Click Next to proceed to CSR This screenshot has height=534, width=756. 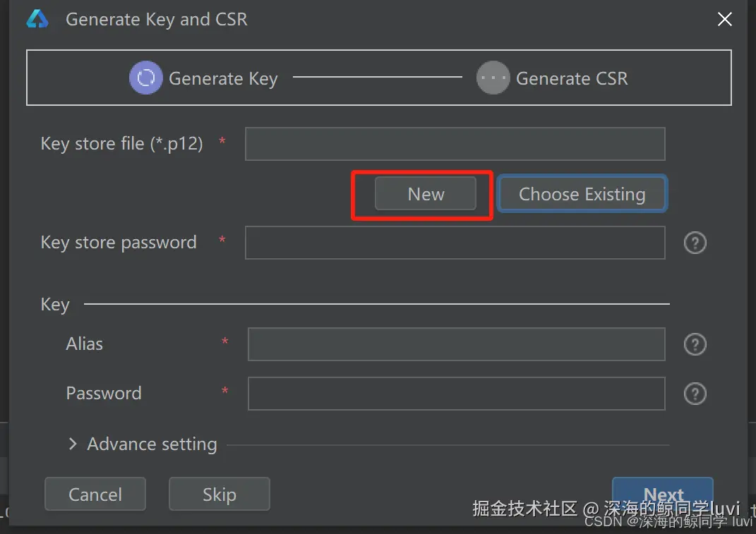[663, 494]
